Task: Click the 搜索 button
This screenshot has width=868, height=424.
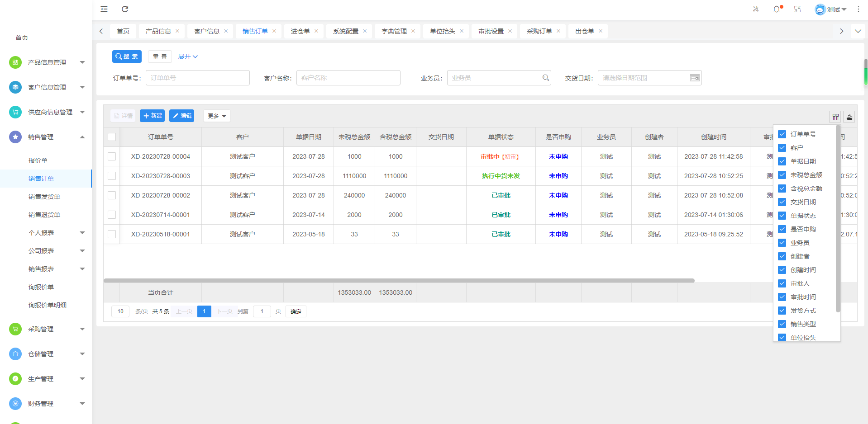Action: 127,57
